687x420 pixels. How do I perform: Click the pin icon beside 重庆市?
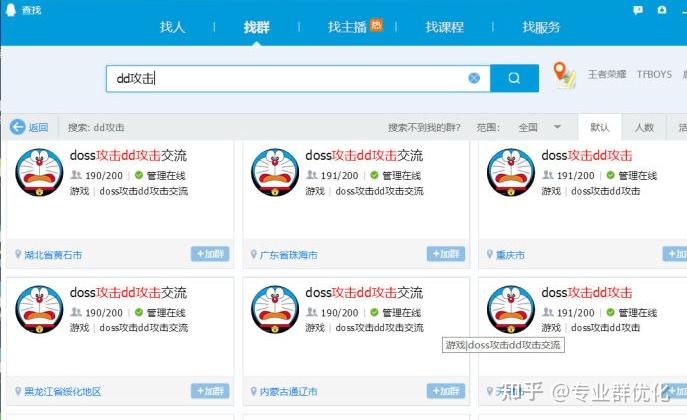pyautogui.click(x=489, y=254)
